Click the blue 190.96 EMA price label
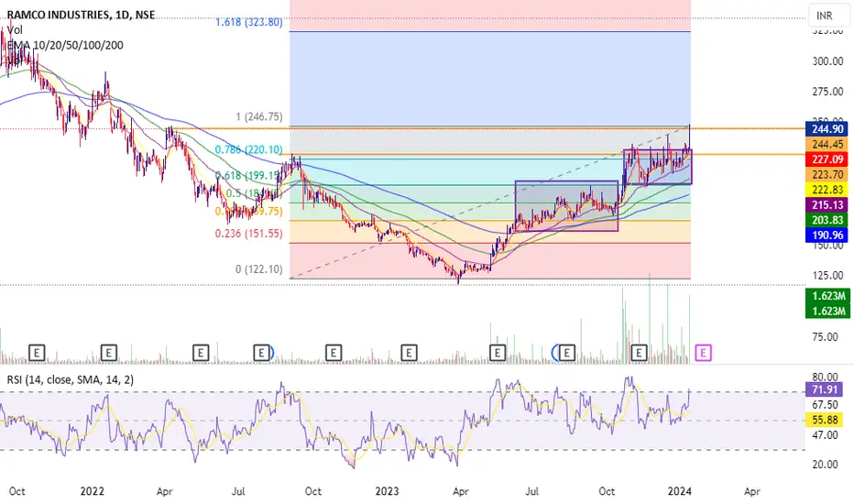The image size is (854, 504). pyautogui.click(x=827, y=235)
